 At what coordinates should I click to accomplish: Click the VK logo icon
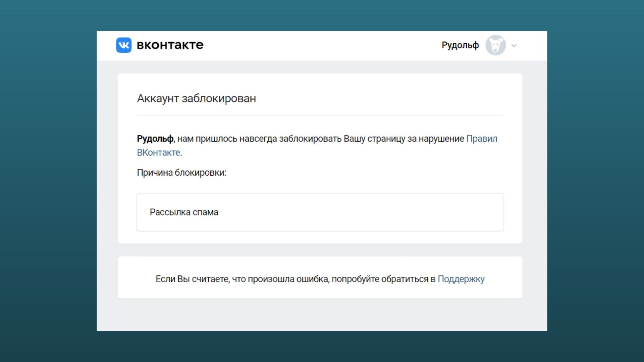(x=124, y=45)
